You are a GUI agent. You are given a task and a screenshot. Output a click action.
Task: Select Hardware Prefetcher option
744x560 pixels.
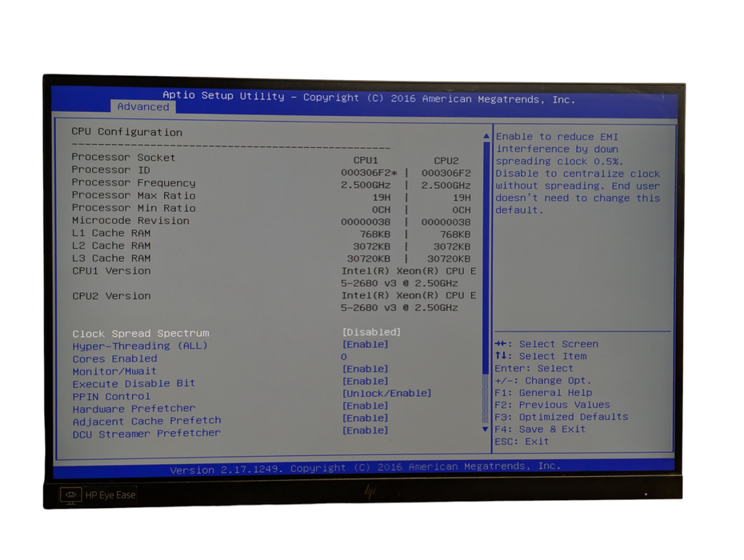(x=134, y=409)
